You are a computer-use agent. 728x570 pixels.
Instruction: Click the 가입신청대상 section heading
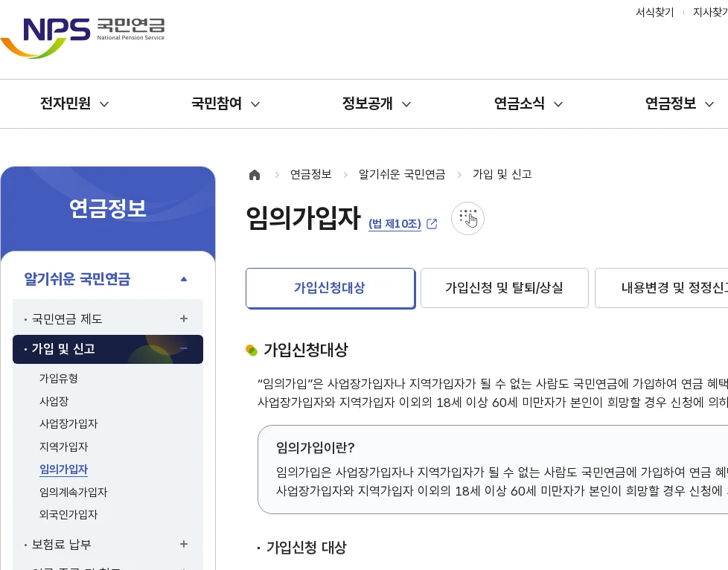pos(306,350)
